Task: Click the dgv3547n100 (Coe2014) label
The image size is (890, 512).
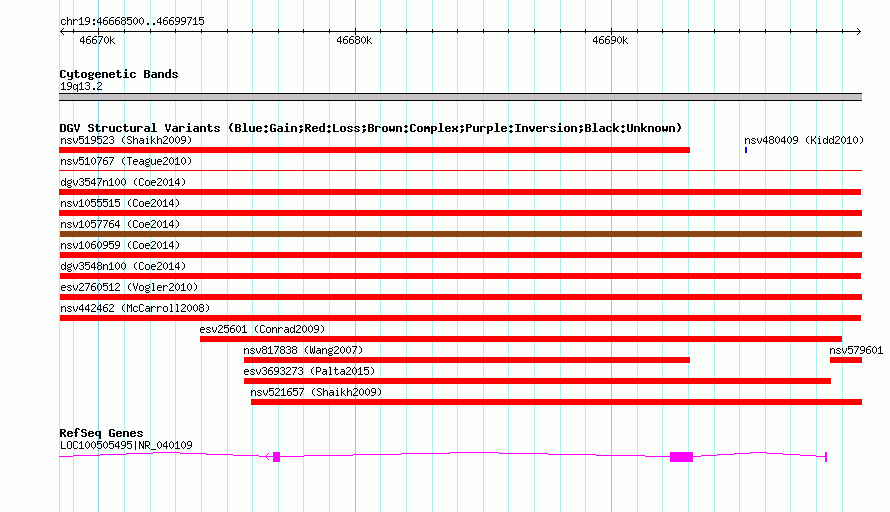Action: click(x=123, y=182)
